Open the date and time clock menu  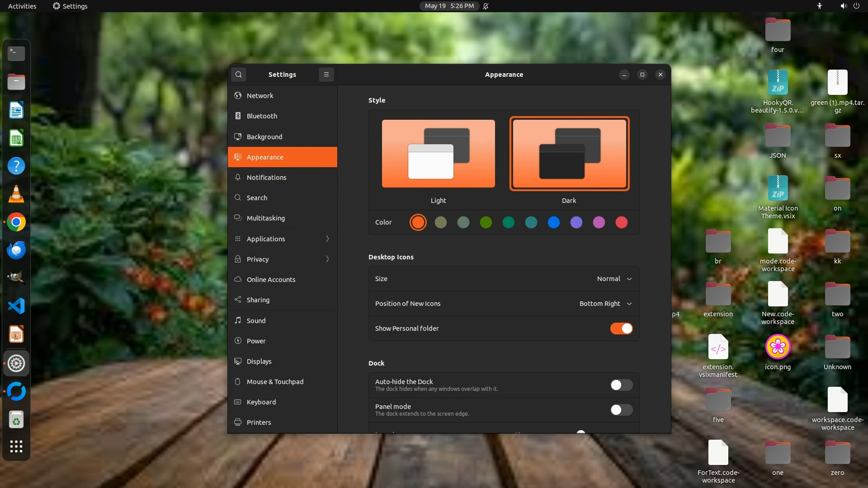click(x=449, y=6)
